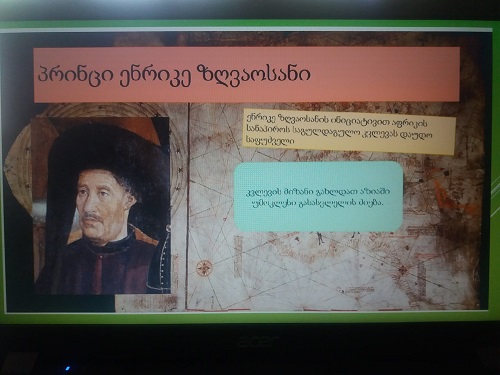Click the portrait painting of Prince Henry
This screenshot has width=500, height=375.
tap(103, 205)
